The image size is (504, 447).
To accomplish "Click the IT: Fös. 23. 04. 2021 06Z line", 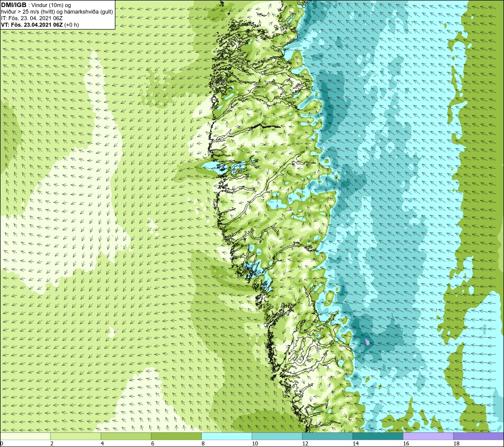I will [32, 18].
